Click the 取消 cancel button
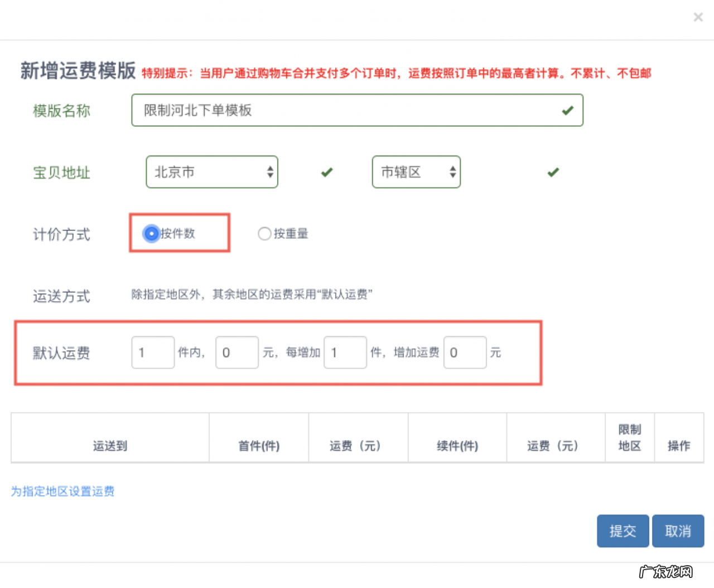714x588 pixels. tap(678, 531)
